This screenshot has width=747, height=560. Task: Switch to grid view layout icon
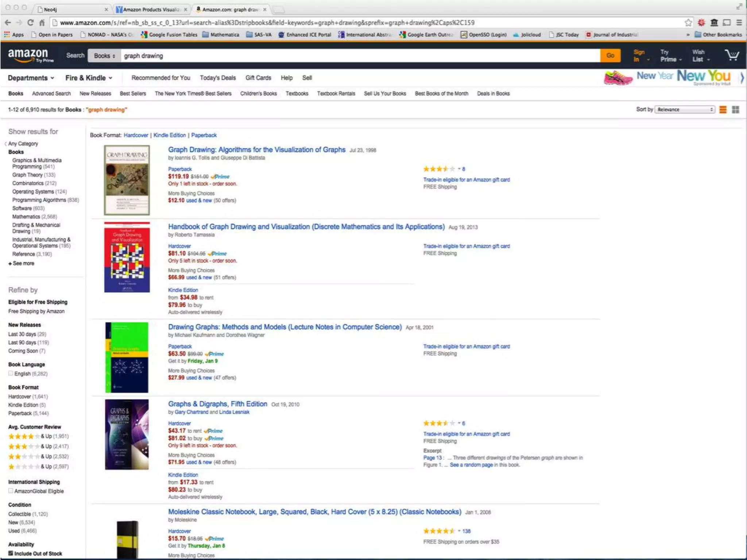pyautogui.click(x=735, y=109)
